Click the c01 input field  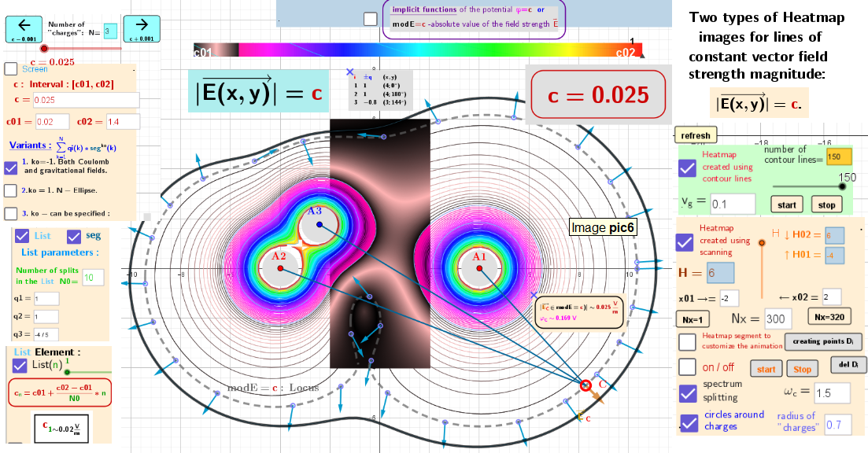point(53,122)
